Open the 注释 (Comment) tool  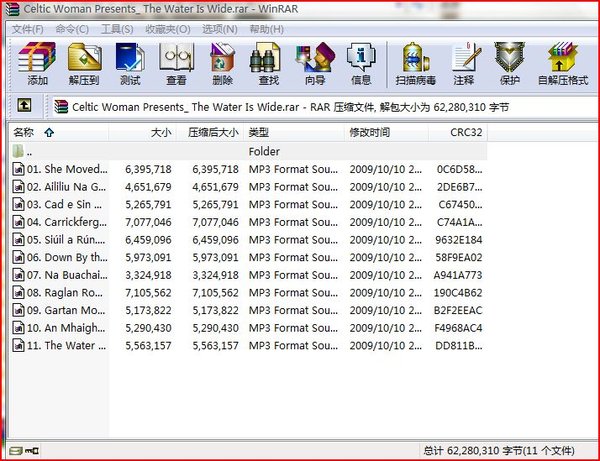(464, 64)
